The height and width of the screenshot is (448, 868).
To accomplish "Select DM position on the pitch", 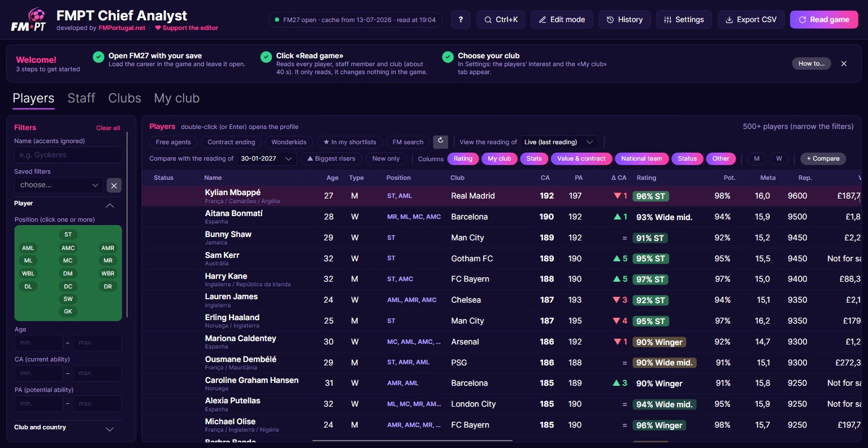I will click(x=68, y=274).
